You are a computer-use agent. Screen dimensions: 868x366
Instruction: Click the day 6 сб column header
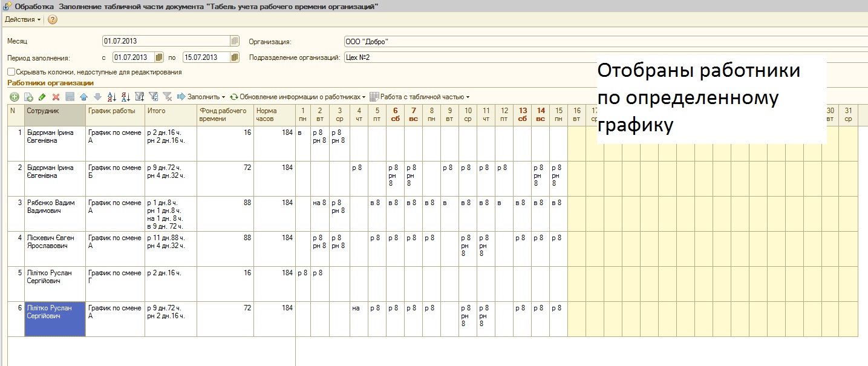tap(395, 115)
